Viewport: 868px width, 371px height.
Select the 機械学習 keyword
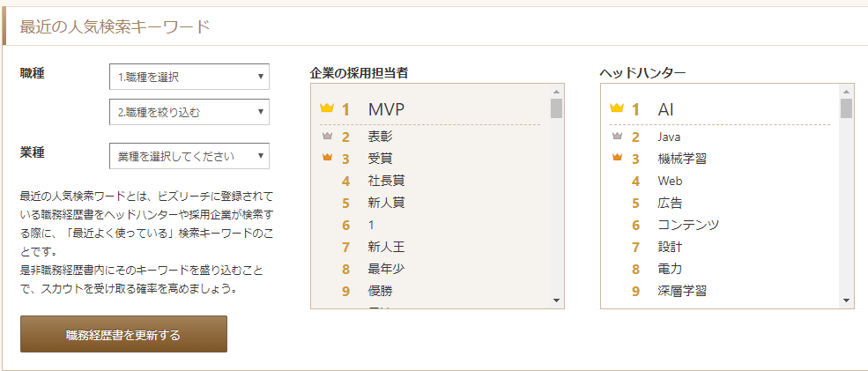point(682,159)
